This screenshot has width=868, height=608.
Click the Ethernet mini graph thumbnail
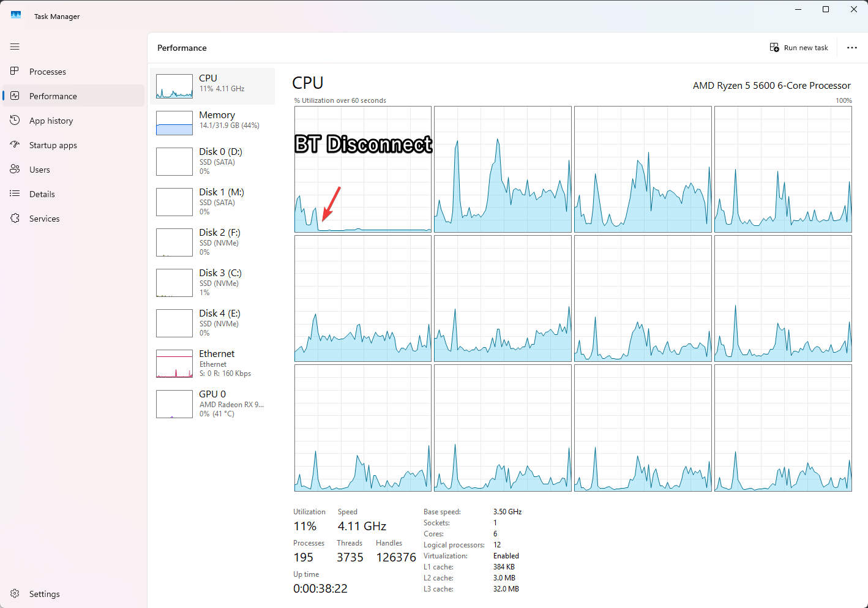(x=174, y=364)
